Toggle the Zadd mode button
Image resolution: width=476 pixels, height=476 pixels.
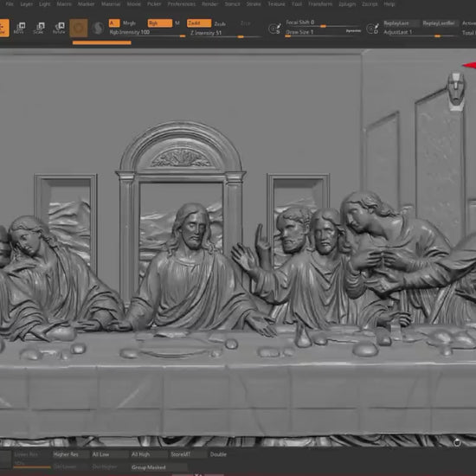click(x=199, y=23)
